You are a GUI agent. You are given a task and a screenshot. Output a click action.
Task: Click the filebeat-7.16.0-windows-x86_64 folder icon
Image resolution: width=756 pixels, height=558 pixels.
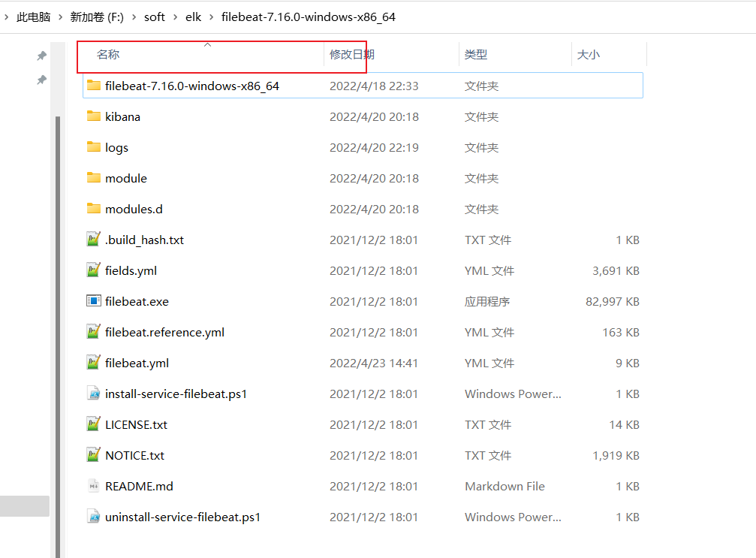[94, 86]
